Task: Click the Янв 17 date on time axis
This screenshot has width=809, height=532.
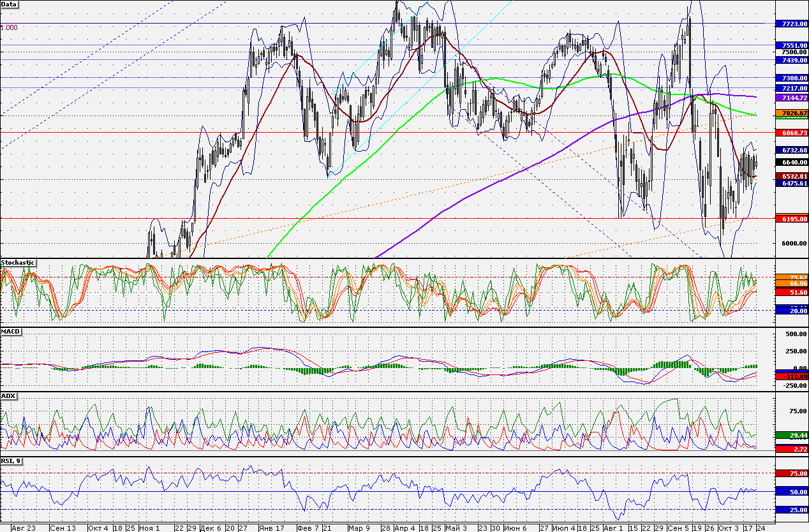Action: [x=271, y=528]
